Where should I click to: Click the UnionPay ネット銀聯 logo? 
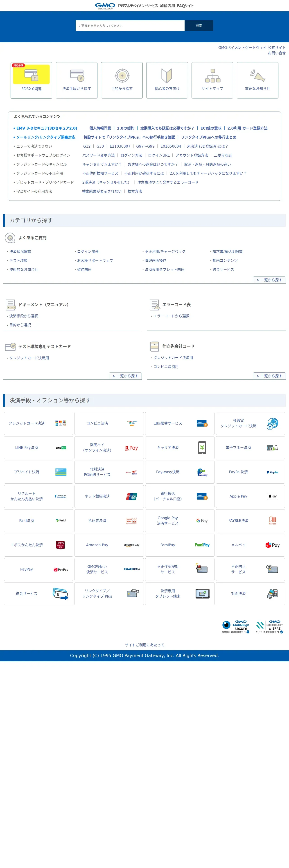click(131, 496)
